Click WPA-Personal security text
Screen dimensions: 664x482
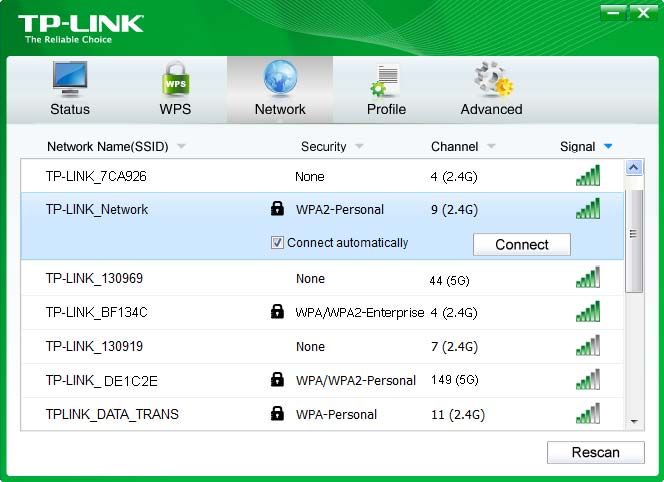[336, 414]
